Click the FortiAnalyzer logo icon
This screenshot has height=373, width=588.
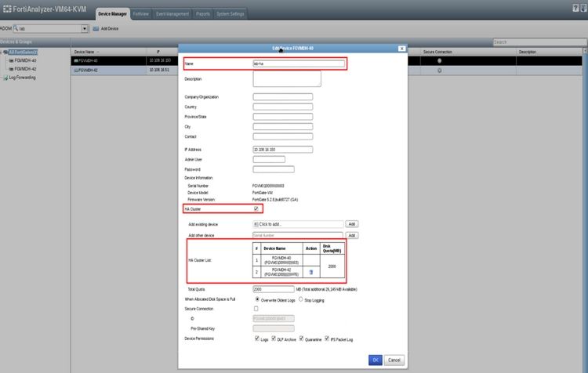(x=7, y=9)
